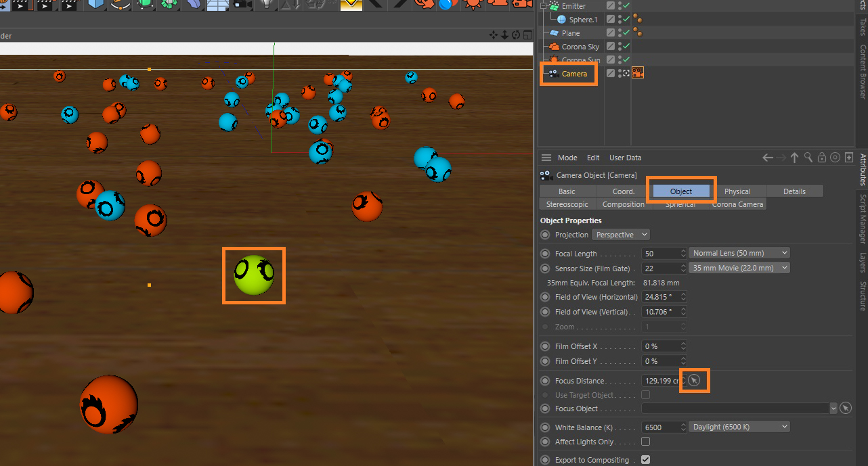Screen dimensions: 868x466
Task: Open Focus Object dropdown arrow
Action: pyautogui.click(x=833, y=409)
